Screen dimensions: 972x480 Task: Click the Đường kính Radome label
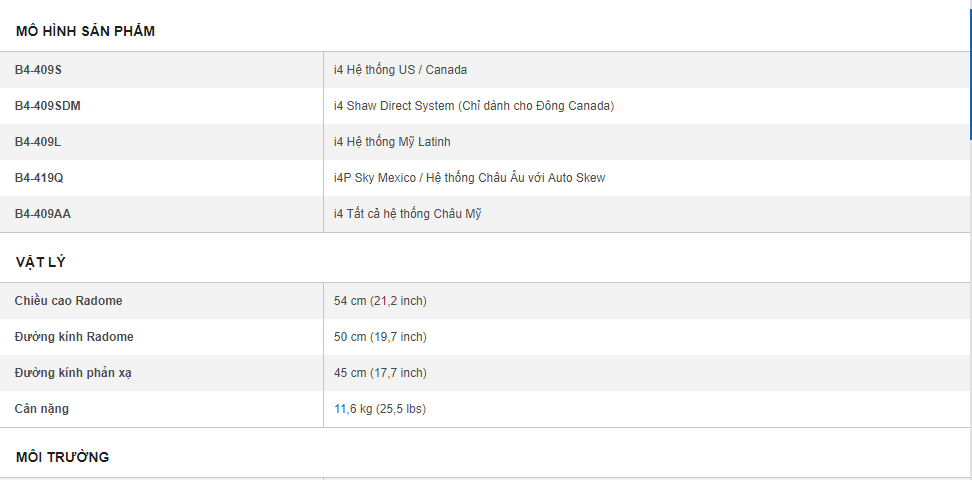click(x=73, y=337)
